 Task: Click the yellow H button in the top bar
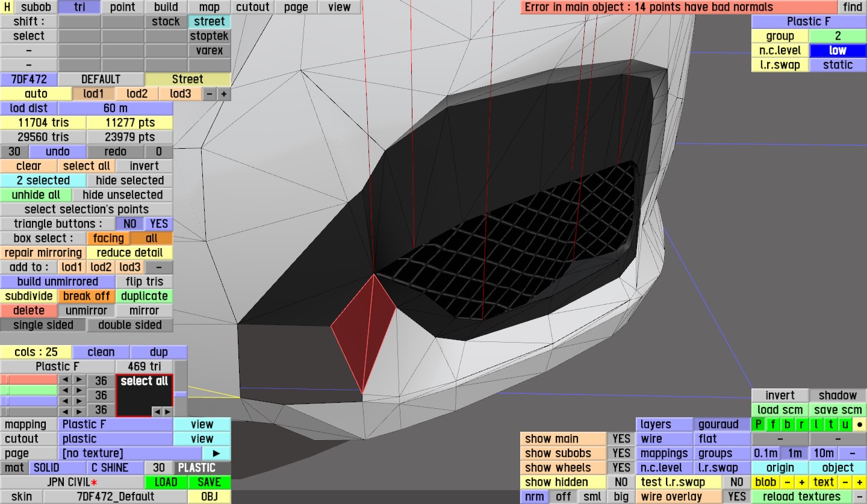(x=7, y=7)
